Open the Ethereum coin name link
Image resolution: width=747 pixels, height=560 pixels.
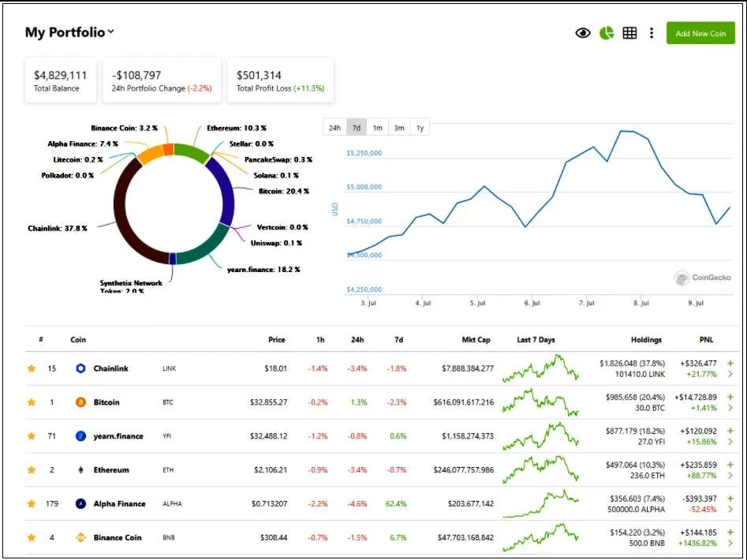click(x=111, y=469)
